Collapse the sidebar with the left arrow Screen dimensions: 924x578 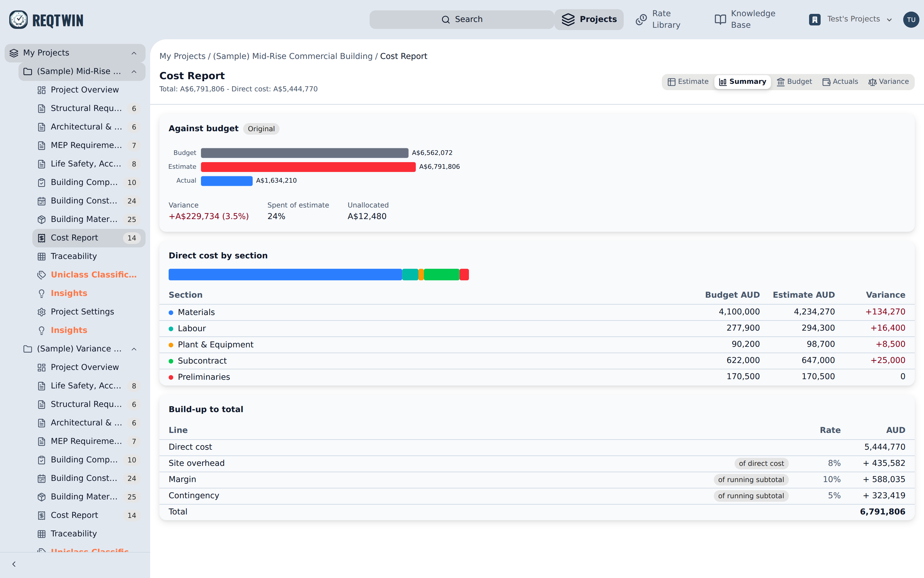(14, 564)
